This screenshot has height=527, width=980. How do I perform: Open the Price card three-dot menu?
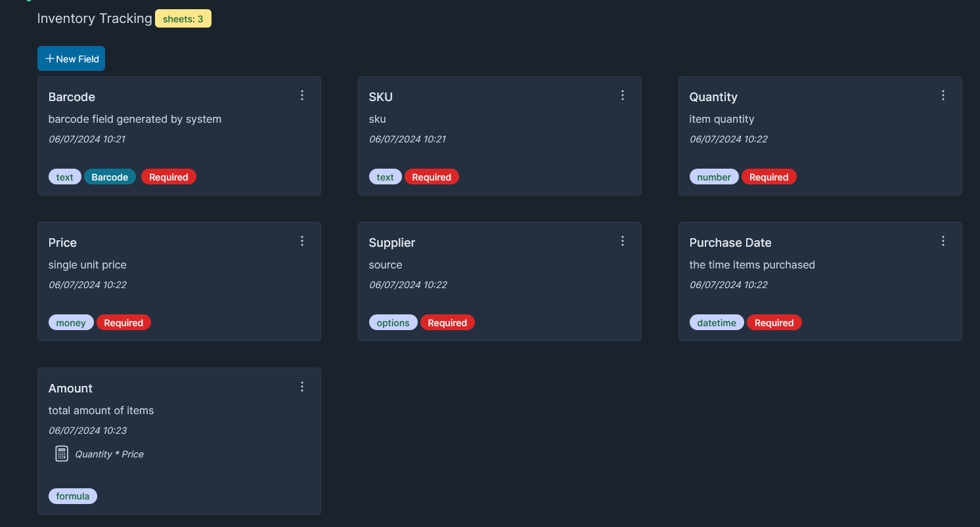click(x=302, y=242)
